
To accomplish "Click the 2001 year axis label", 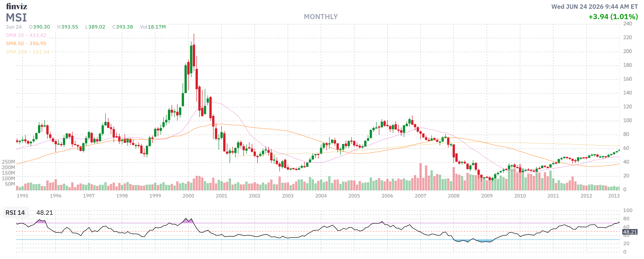I will tap(222, 196).
